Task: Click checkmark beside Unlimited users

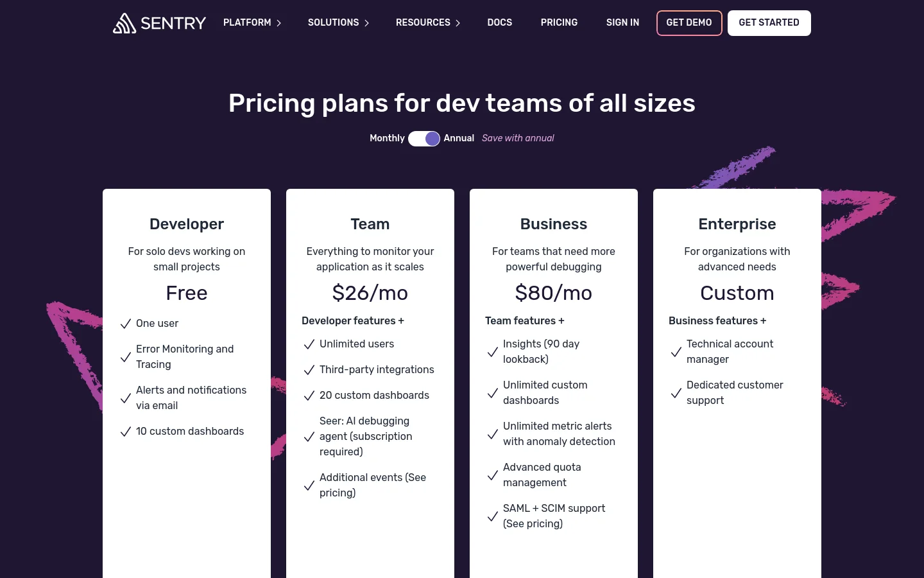Action: 309,344
